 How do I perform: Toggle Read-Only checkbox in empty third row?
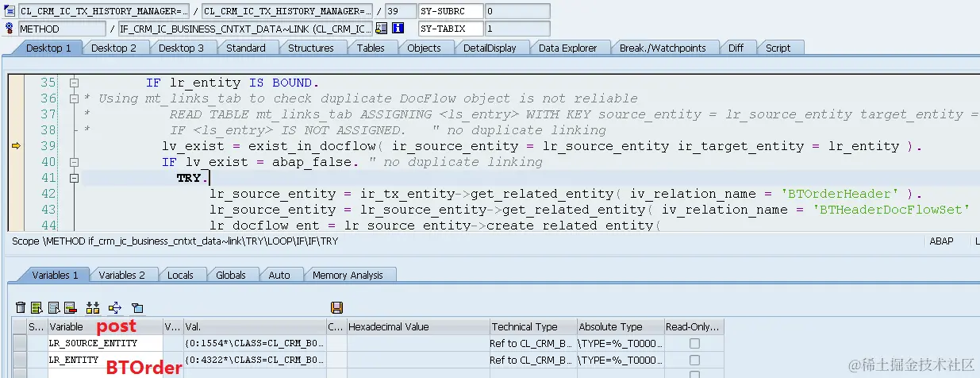(x=694, y=374)
